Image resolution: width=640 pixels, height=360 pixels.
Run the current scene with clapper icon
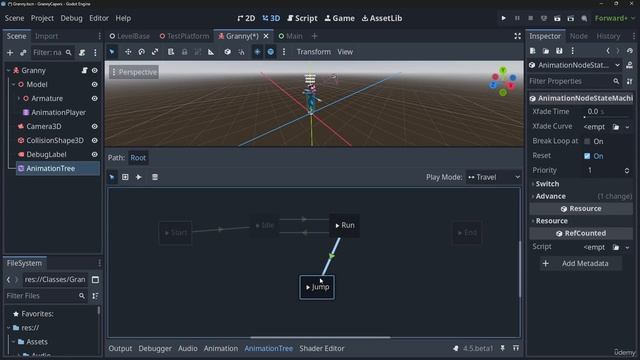click(557, 18)
